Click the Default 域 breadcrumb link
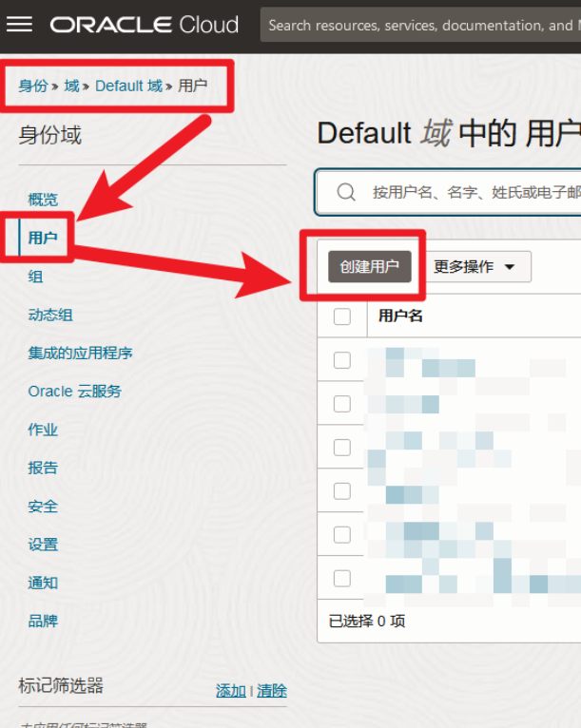This screenshot has height=728, width=581. tap(128, 86)
